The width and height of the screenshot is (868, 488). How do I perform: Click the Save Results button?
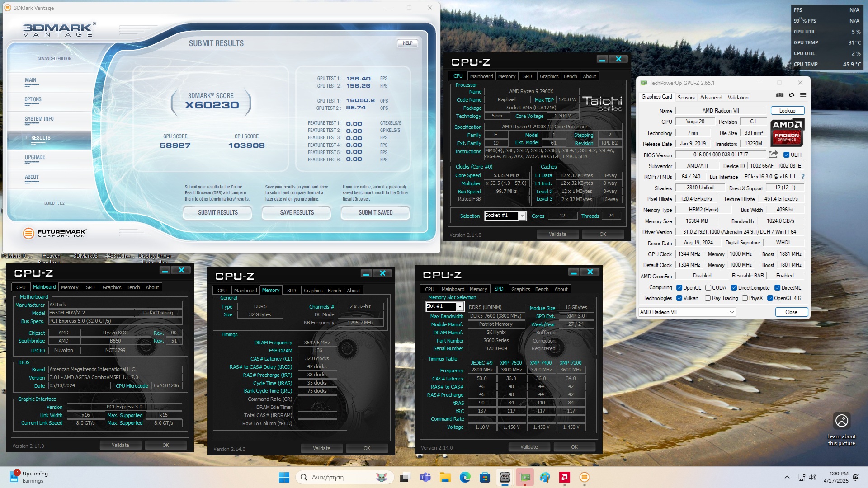coord(297,213)
